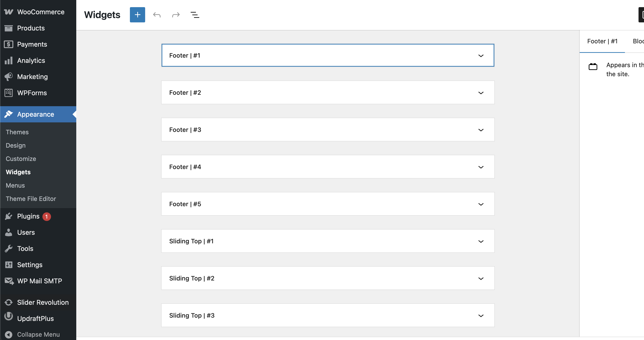
Task: Open the List View icon in the toolbar
Action: tap(195, 15)
